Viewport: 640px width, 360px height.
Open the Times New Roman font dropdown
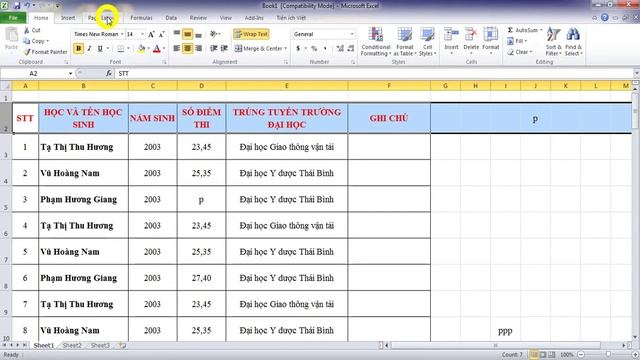(122, 34)
